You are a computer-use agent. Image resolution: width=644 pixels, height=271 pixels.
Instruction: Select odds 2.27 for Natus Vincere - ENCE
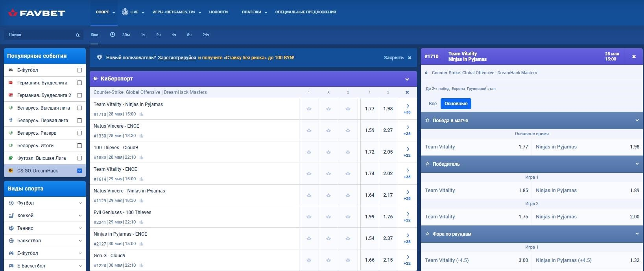[388, 130]
